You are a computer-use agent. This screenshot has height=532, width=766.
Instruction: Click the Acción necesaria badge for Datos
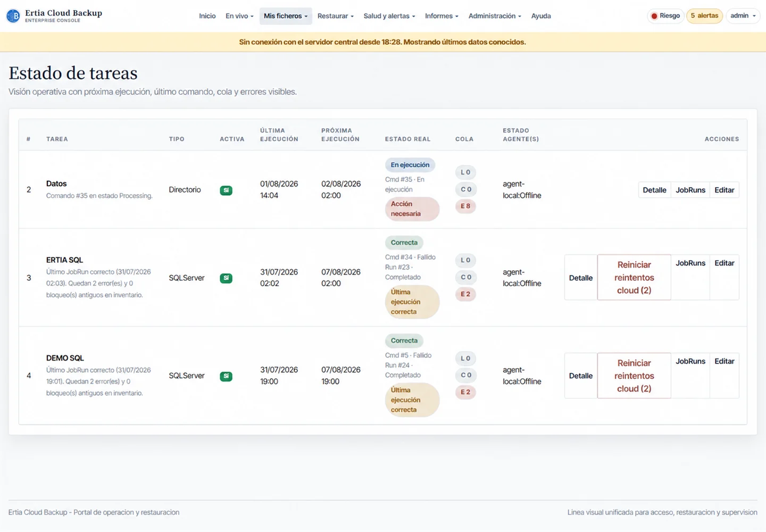[412, 209]
